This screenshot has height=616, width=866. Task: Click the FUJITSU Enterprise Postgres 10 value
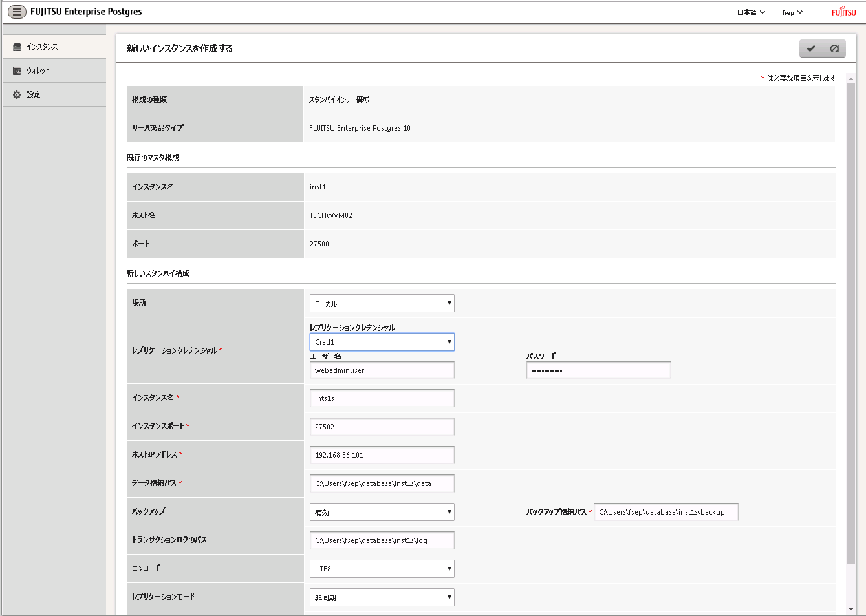coord(360,128)
